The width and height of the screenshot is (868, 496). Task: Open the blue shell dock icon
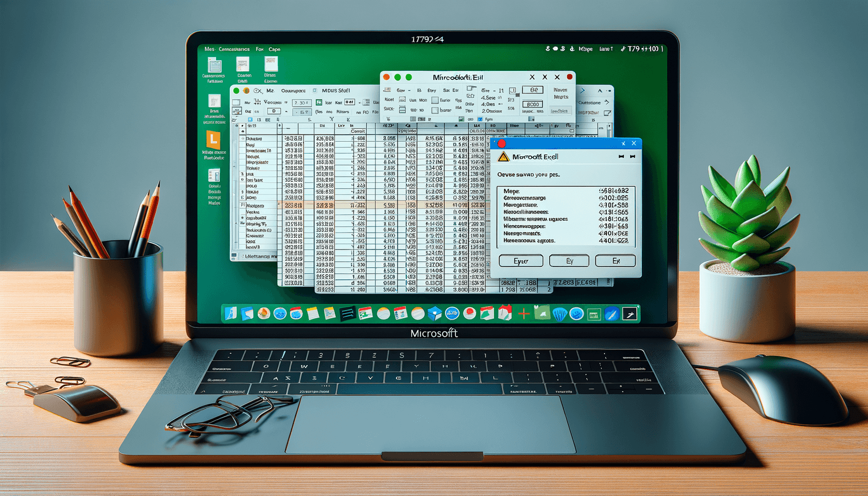click(560, 314)
